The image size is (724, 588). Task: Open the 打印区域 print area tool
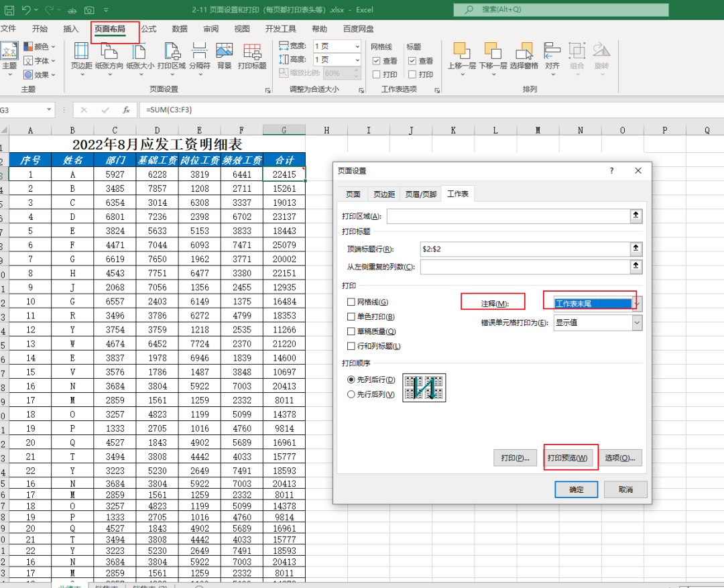coord(172,59)
